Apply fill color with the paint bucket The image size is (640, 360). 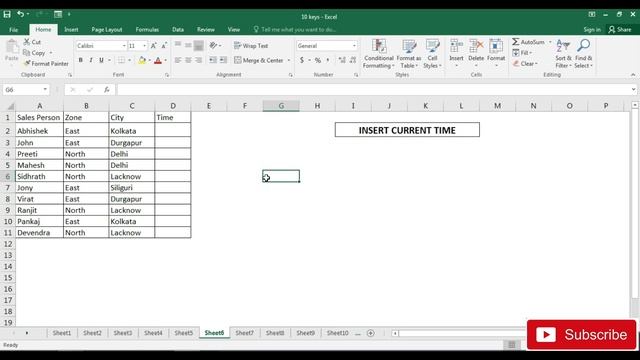pyautogui.click(x=142, y=60)
